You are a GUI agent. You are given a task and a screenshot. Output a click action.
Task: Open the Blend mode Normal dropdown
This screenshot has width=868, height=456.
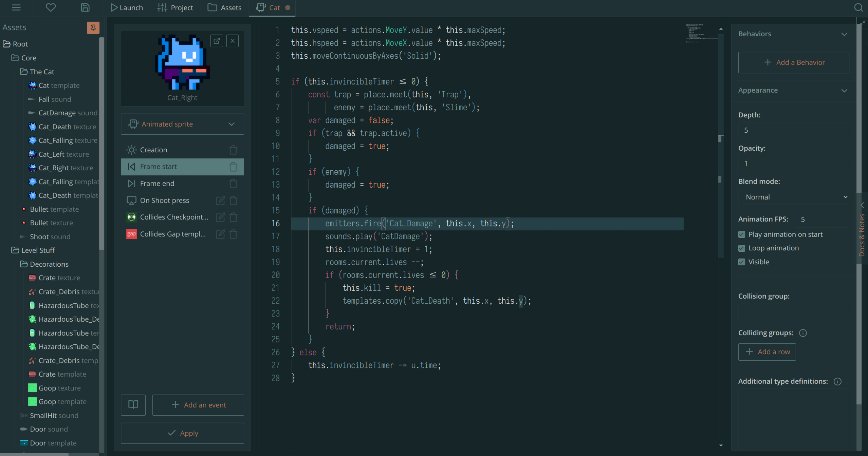[794, 197]
